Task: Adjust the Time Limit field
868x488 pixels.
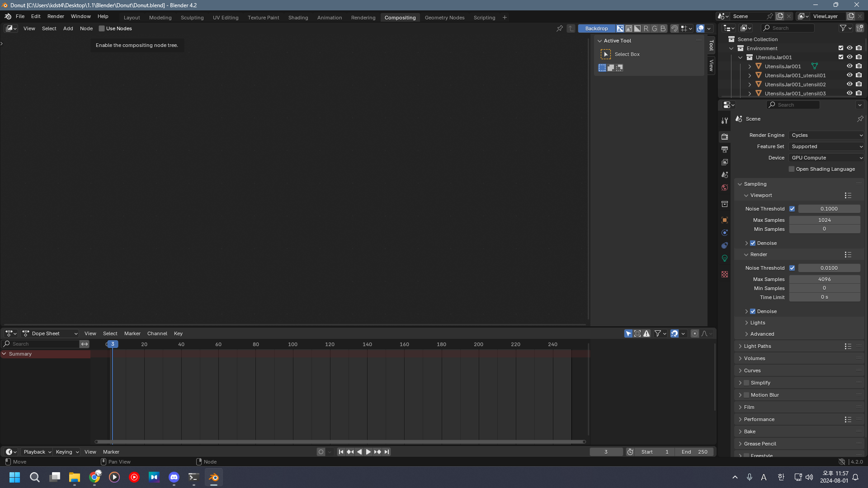Action: tap(824, 297)
